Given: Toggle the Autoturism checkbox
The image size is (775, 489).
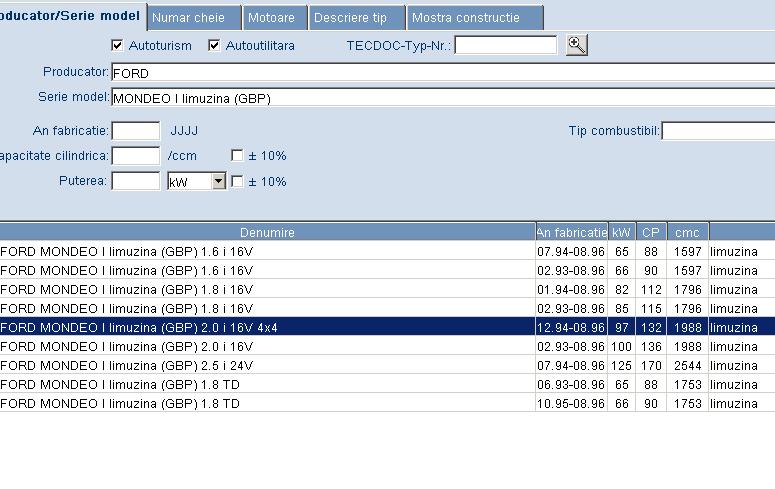Looking at the screenshot, I should 117,46.
